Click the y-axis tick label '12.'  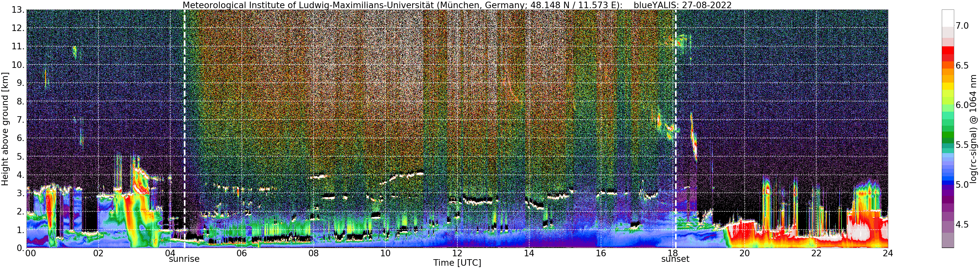(18, 28)
